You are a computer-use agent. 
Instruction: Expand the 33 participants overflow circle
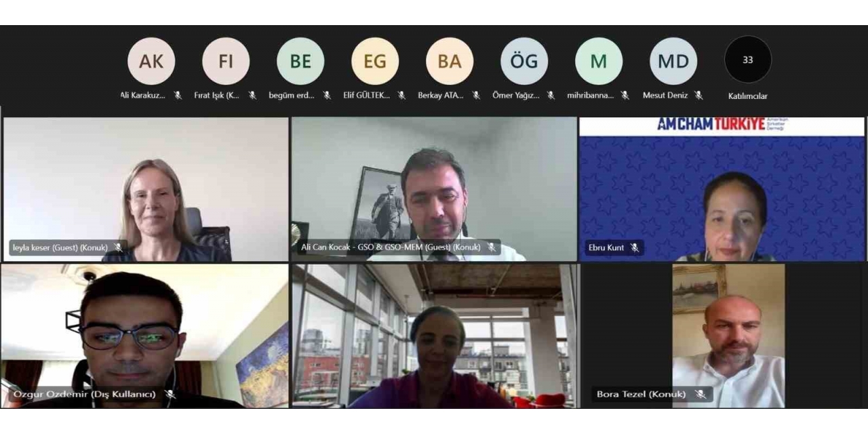(748, 60)
